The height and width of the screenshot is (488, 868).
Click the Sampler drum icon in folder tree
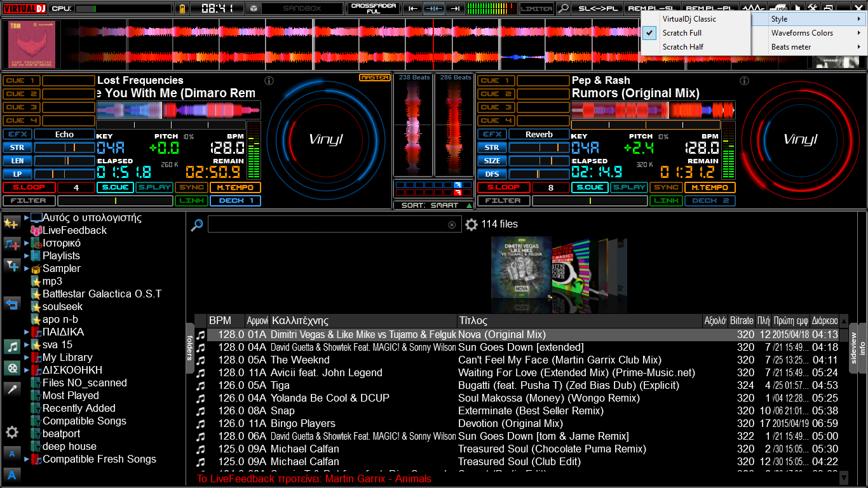click(x=36, y=268)
